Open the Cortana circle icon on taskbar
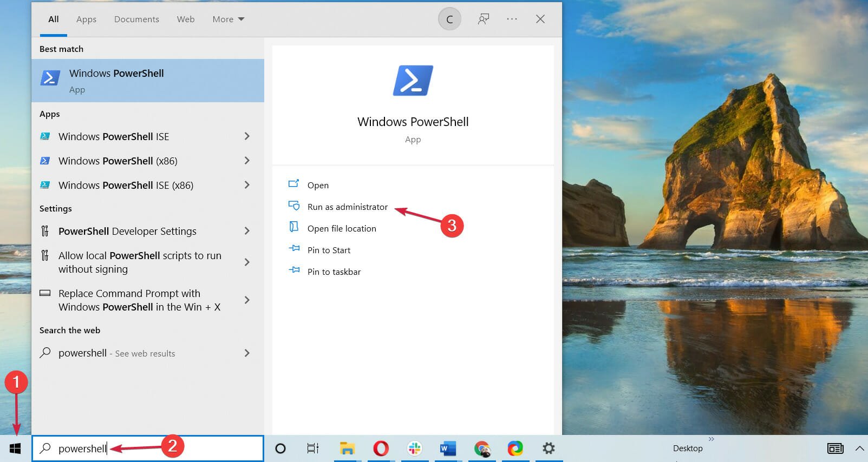The height and width of the screenshot is (462, 868). (280, 448)
